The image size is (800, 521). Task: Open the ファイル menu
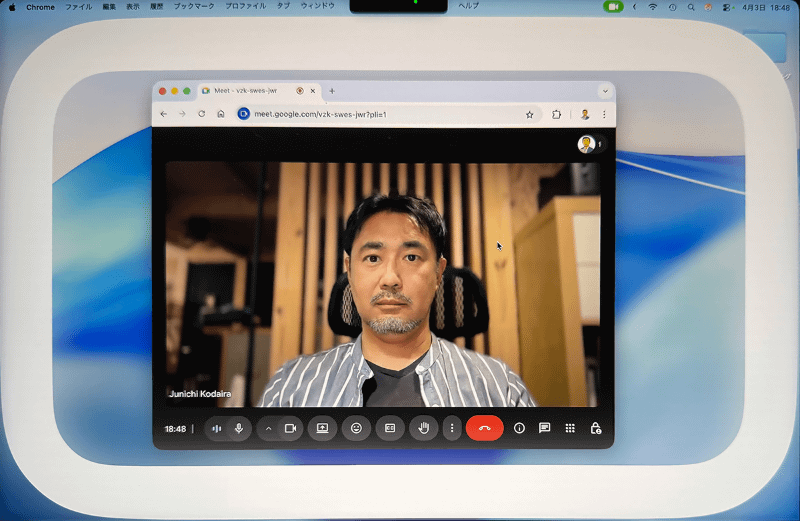[79, 7]
